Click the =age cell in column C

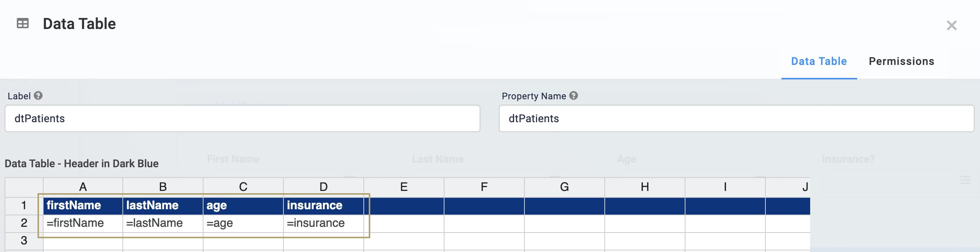pos(243,223)
